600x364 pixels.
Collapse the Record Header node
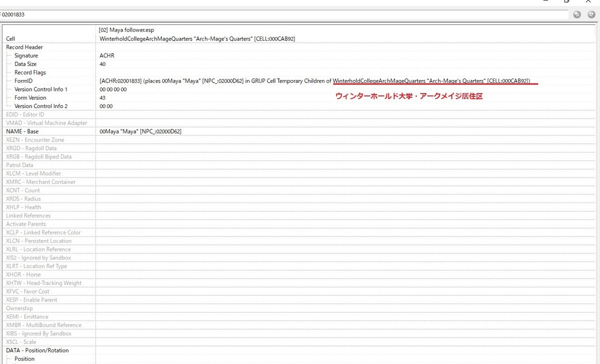coord(24,47)
